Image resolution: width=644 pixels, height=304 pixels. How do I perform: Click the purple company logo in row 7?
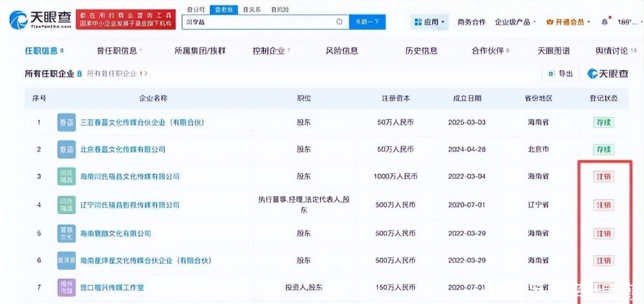[66, 287]
